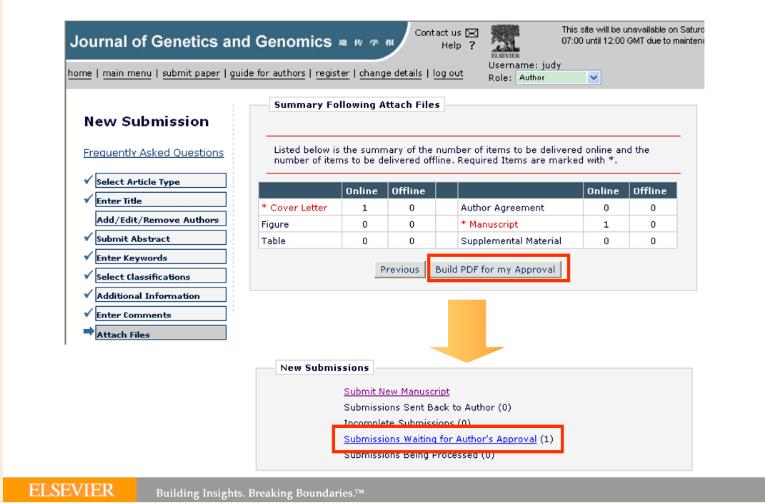Go to the Enter Title step
This screenshot has height=503, width=765.
[161, 200]
